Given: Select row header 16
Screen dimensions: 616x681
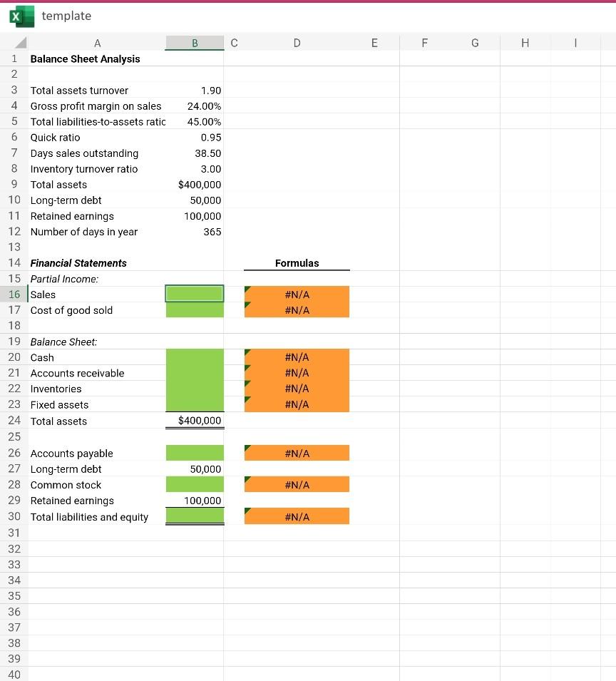Looking at the screenshot, I should (x=14, y=295).
